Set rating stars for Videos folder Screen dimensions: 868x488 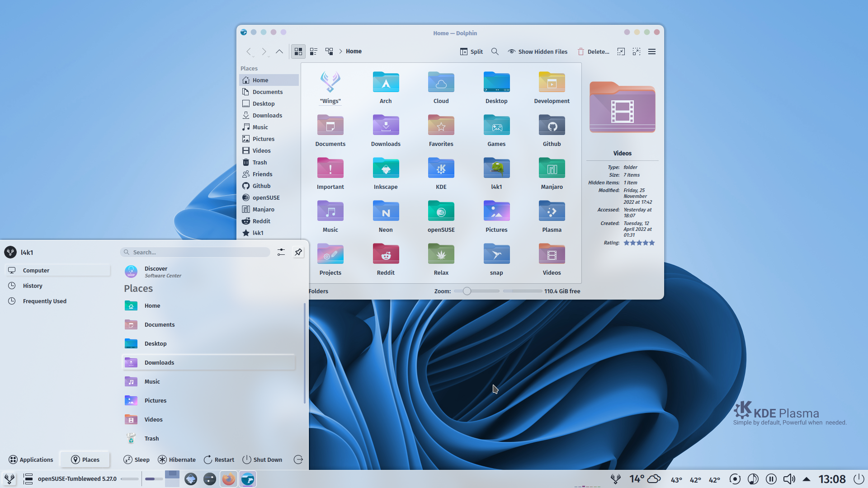639,243
